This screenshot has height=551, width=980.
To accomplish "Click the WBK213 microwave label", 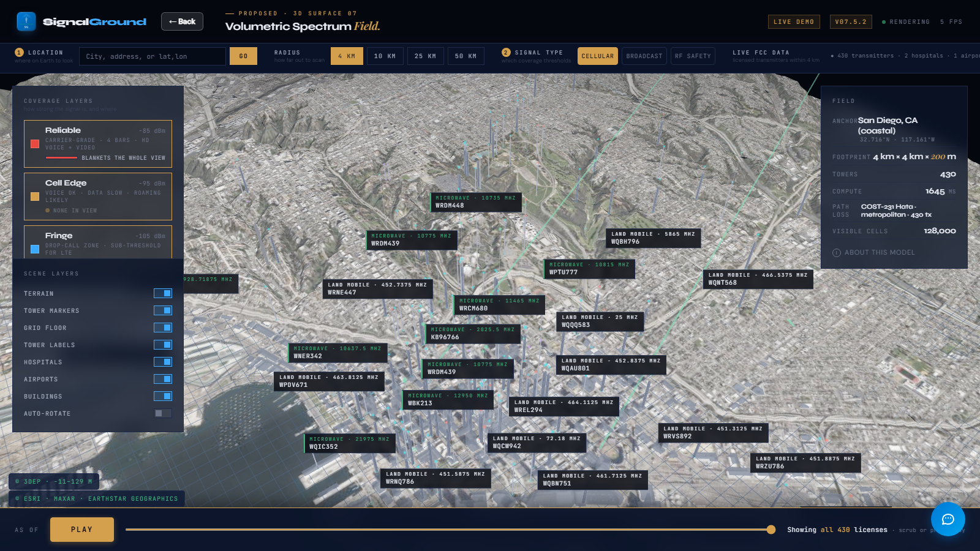I will tap(448, 400).
